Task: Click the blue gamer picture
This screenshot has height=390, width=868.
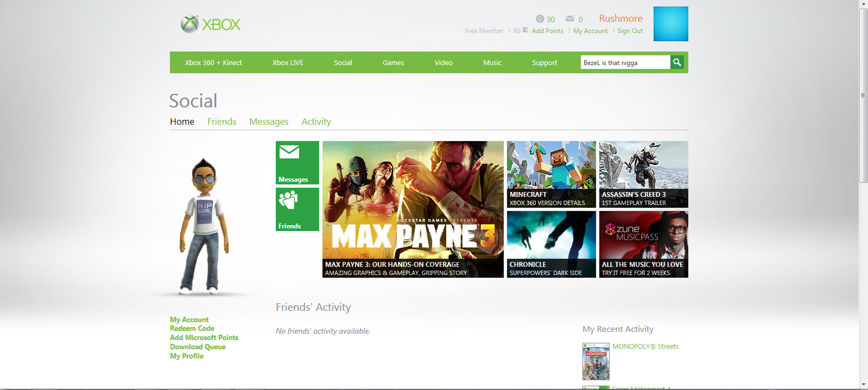Action: point(670,24)
